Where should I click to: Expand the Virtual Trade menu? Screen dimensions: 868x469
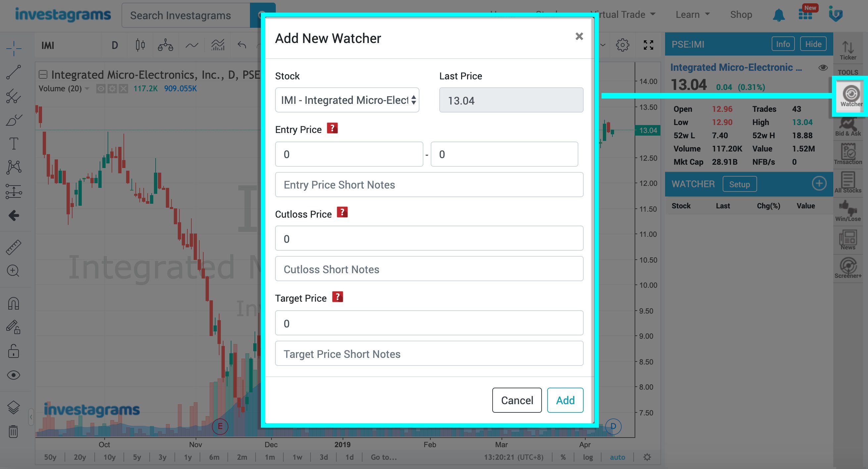(x=623, y=15)
